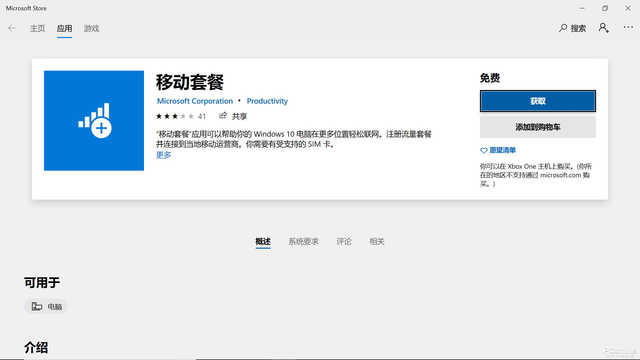Viewport: 640px width, 360px height.
Task: Expand the description with 更多 link
Action: (163, 155)
